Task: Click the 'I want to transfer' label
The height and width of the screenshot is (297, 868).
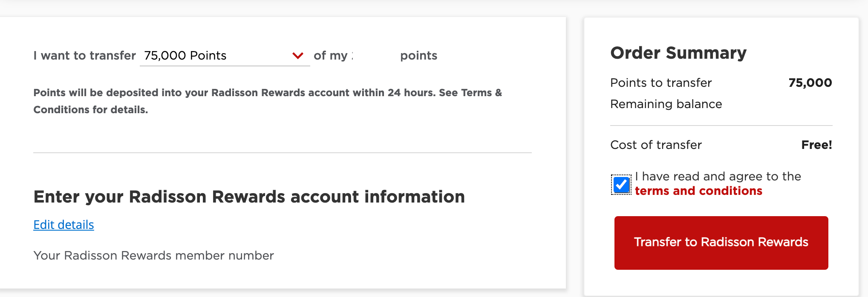Action: (x=84, y=55)
